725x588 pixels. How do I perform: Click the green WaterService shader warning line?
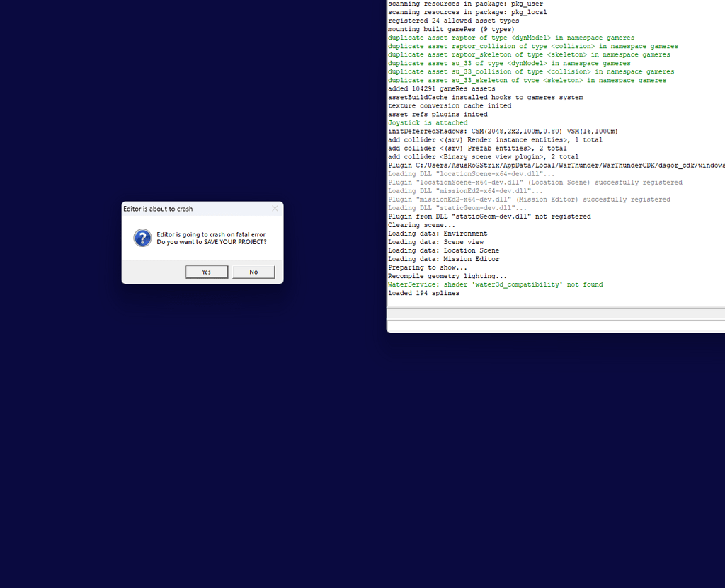tap(495, 284)
